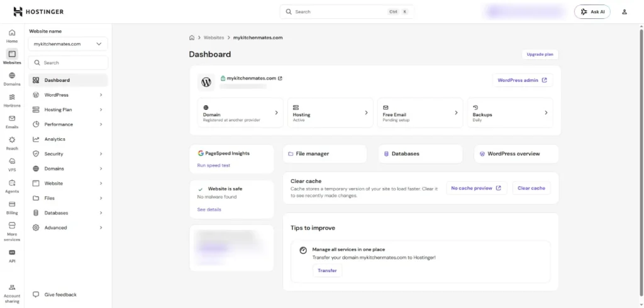Open Home in the left rail
Image resolution: width=644 pixels, height=308 pixels.
click(x=12, y=36)
